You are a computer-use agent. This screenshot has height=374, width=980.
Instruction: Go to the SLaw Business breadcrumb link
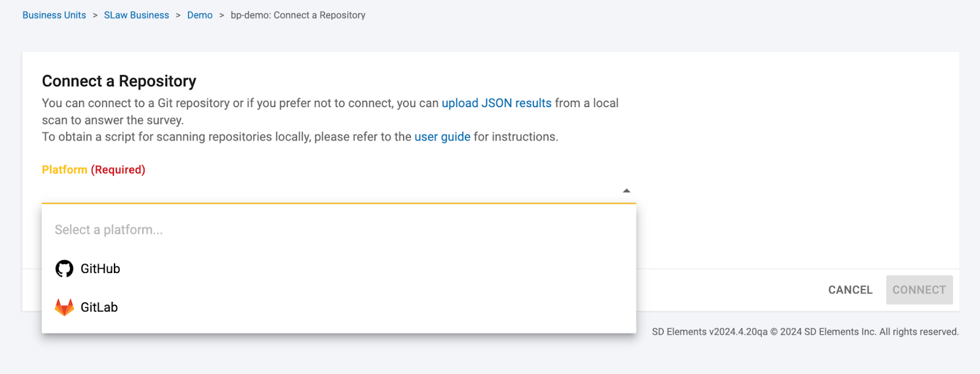137,15
